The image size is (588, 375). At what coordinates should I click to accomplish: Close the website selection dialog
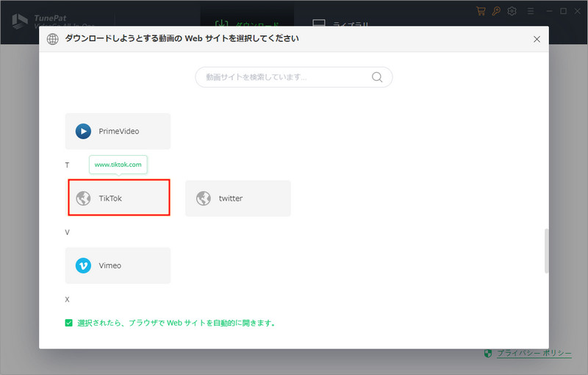click(x=537, y=39)
